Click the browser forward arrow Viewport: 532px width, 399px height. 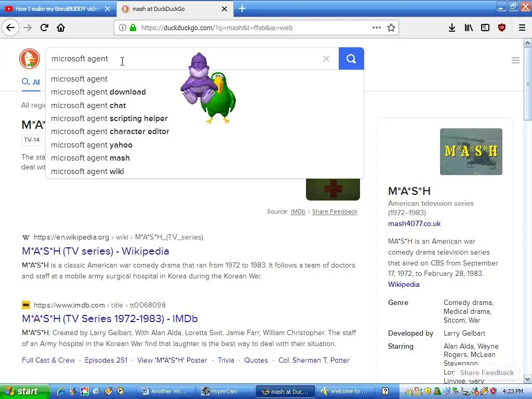point(28,28)
